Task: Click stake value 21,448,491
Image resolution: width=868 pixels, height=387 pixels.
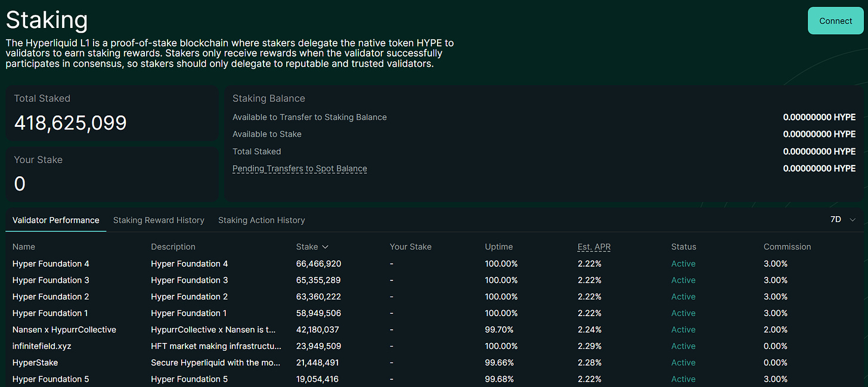Action: (318, 363)
